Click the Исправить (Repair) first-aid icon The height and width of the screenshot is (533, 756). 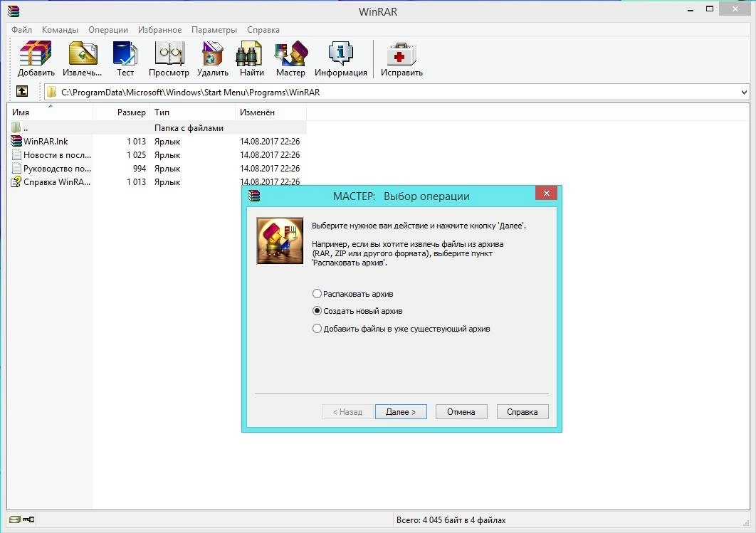pyautogui.click(x=401, y=58)
